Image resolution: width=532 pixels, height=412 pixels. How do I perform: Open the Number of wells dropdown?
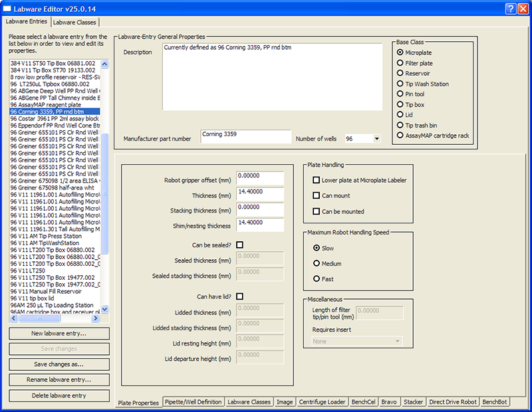click(376, 139)
